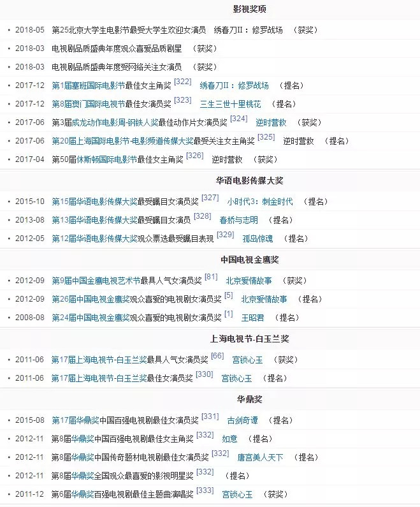Viewport: 420px width, 507px height.
Task: Open 宫锁心玉 link in 最具人气女演员奖 row
Action: (x=247, y=360)
